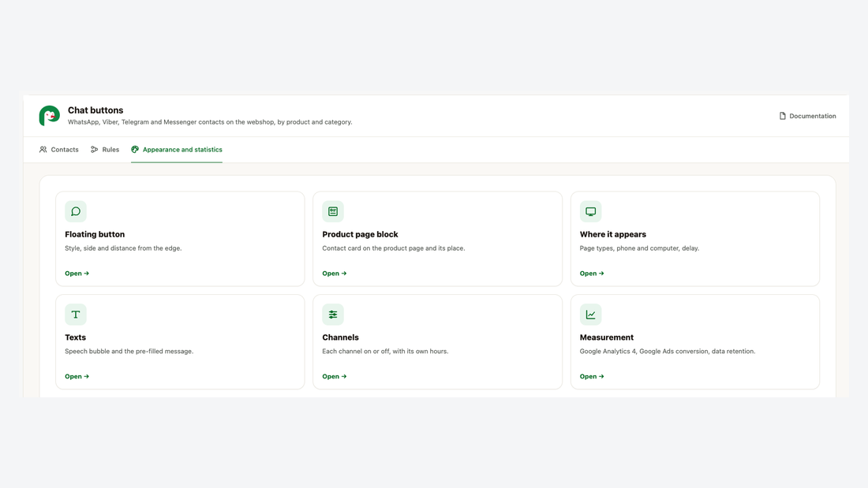Click the Floating button speech bubble icon
Viewport: 868px width, 488px height.
(x=76, y=211)
